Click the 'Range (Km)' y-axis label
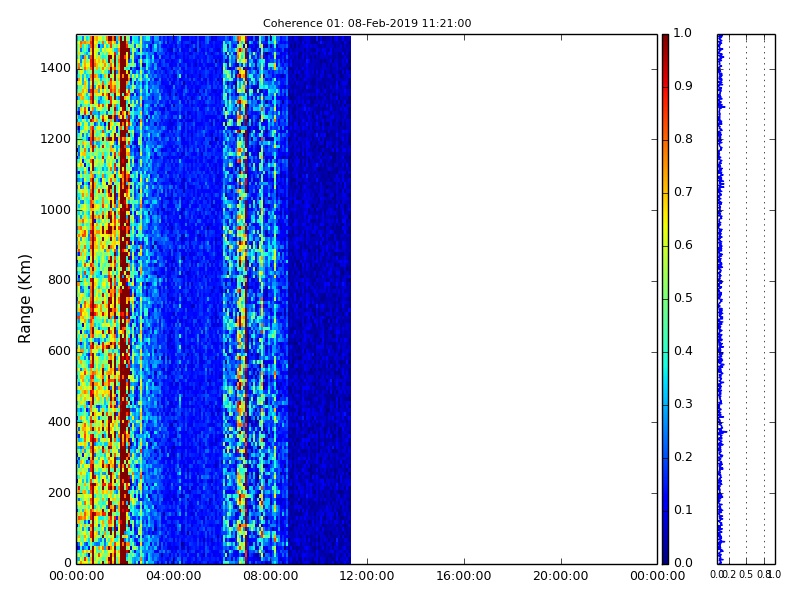The image size is (800, 600). (x=24, y=299)
